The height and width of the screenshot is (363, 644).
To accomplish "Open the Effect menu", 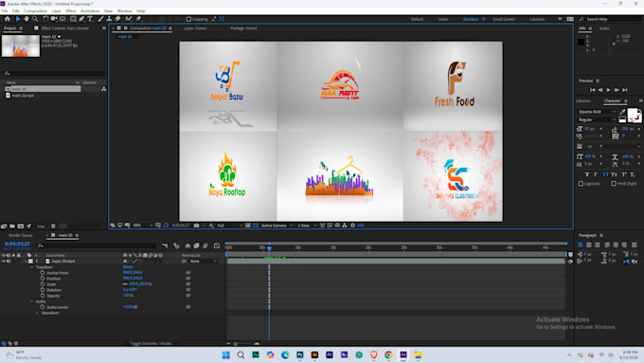I will point(71,11).
